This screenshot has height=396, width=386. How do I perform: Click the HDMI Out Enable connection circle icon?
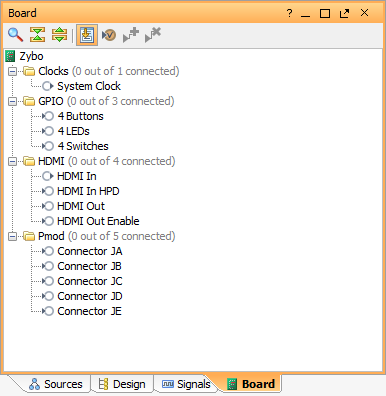click(48, 221)
